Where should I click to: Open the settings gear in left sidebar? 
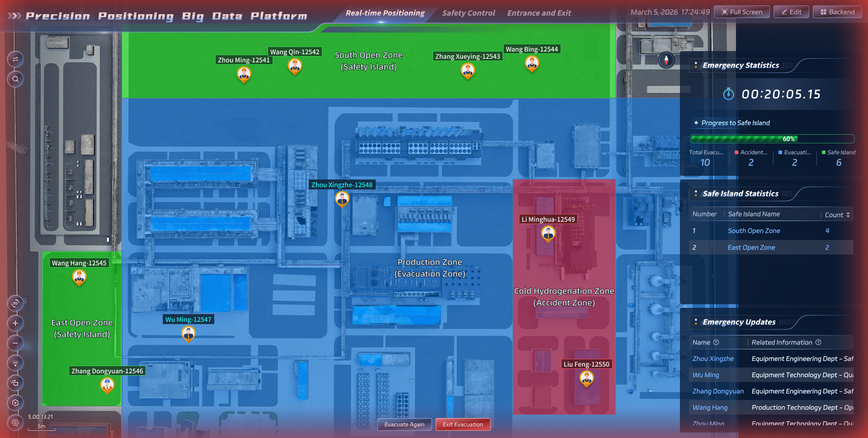point(15,423)
